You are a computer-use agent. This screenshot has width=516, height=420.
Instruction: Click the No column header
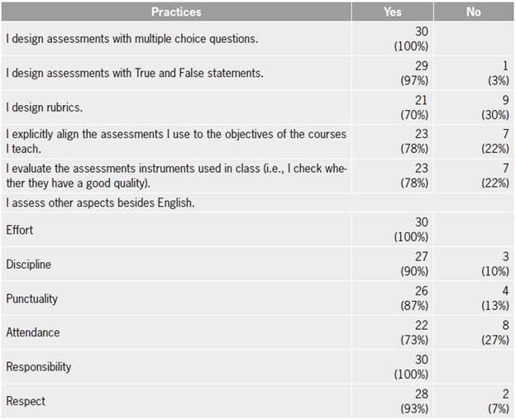tap(473, 12)
